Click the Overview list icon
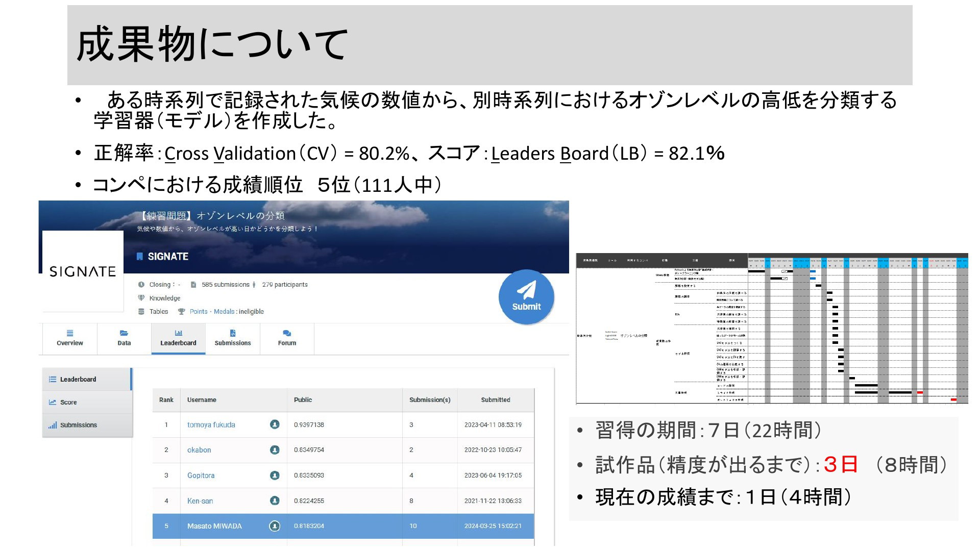 (70, 333)
